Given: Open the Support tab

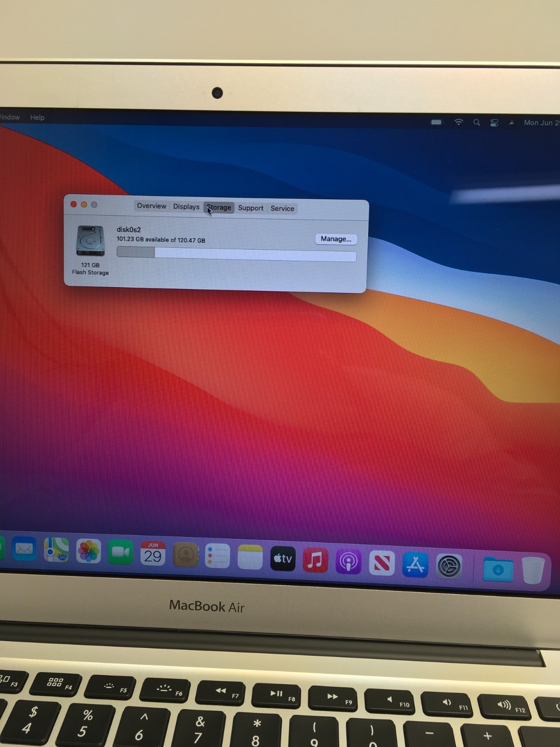Looking at the screenshot, I should [x=251, y=208].
